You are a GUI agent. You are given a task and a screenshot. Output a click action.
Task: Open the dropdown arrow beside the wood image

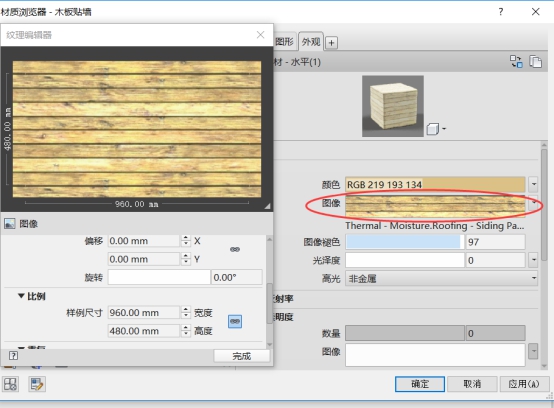pos(534,203)
